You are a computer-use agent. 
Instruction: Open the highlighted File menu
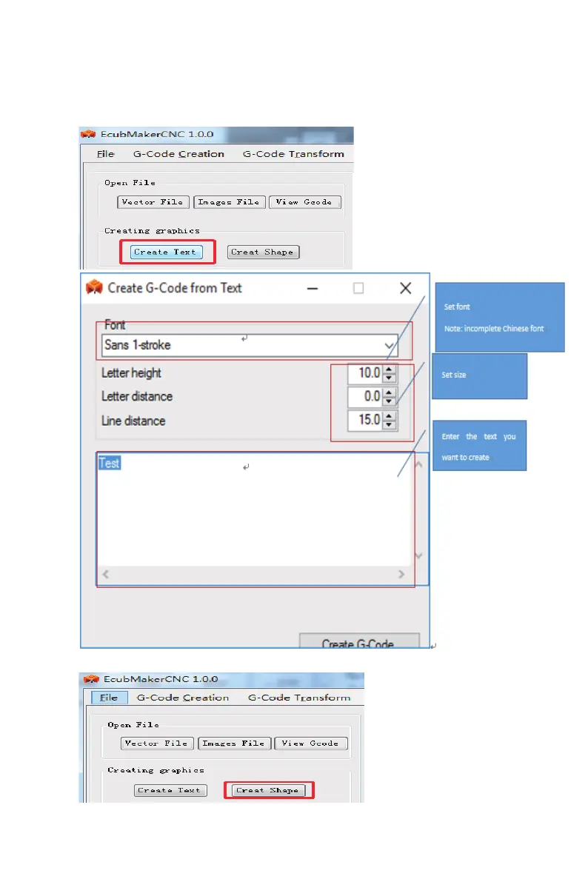coord(109,698)
